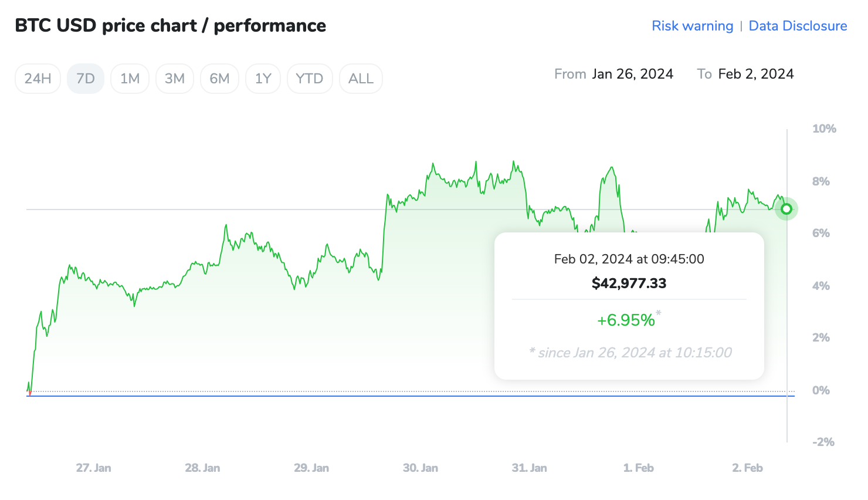Select the 1Y time range
The image size is (868, 500).
tap(263, 78)
